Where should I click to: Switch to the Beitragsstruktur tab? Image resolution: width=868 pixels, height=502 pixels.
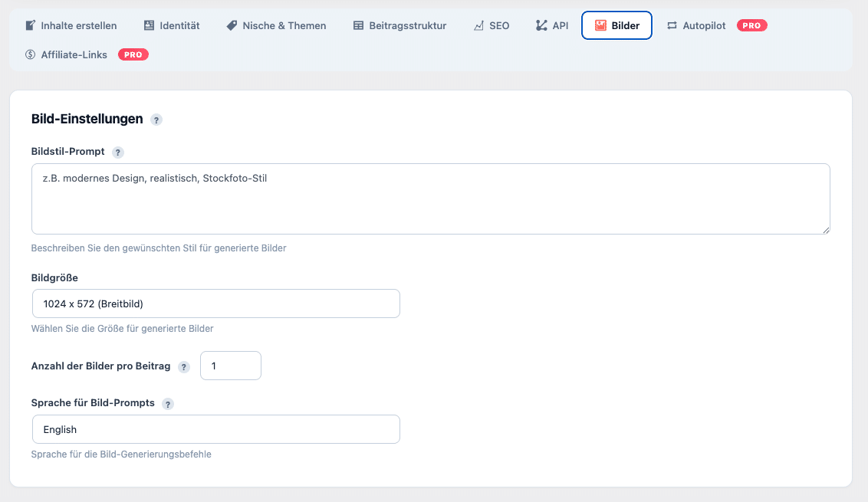click(399, 25)
